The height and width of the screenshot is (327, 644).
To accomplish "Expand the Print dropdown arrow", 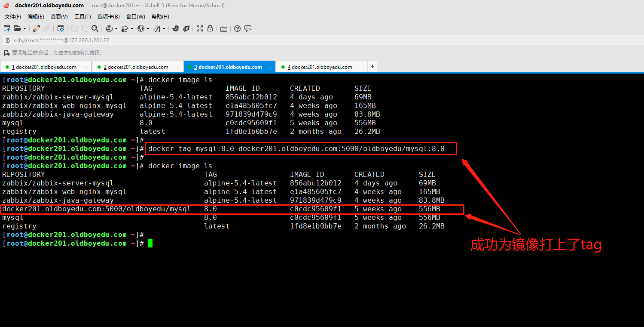I will click(116, 29).
